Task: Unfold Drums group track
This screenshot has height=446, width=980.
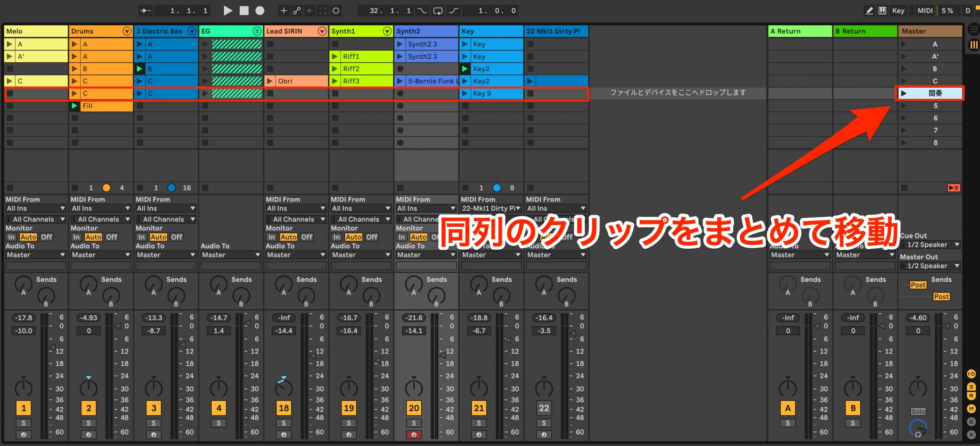Action: (127, 31)
